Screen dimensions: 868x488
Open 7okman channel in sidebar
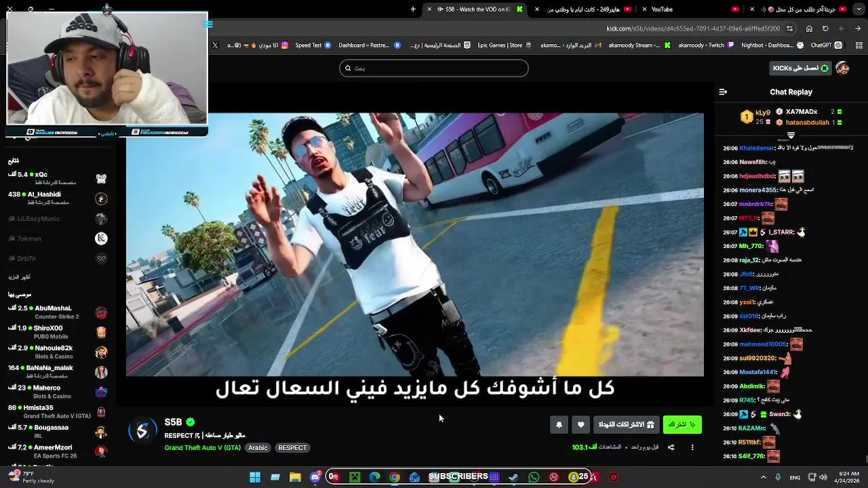pyautogui.click(x=58, y=239)
